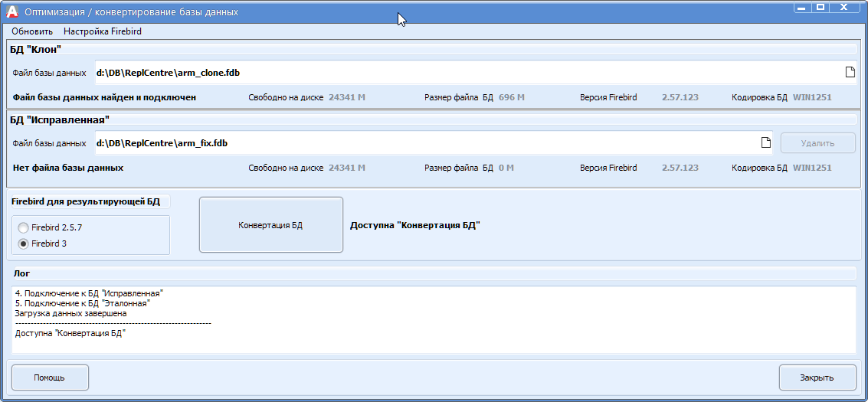Click the Закрыть button
This screenshot has height=402, width=868.
817,377
